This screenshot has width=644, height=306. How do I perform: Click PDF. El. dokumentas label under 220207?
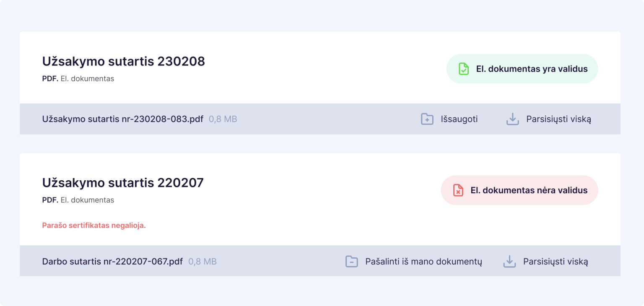(x=78, y=200)
